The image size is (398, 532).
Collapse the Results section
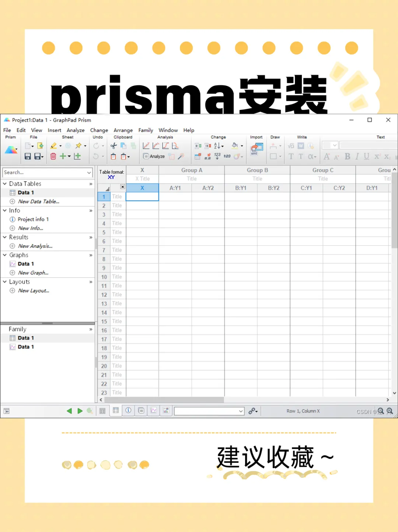click(x=5, y=237)
